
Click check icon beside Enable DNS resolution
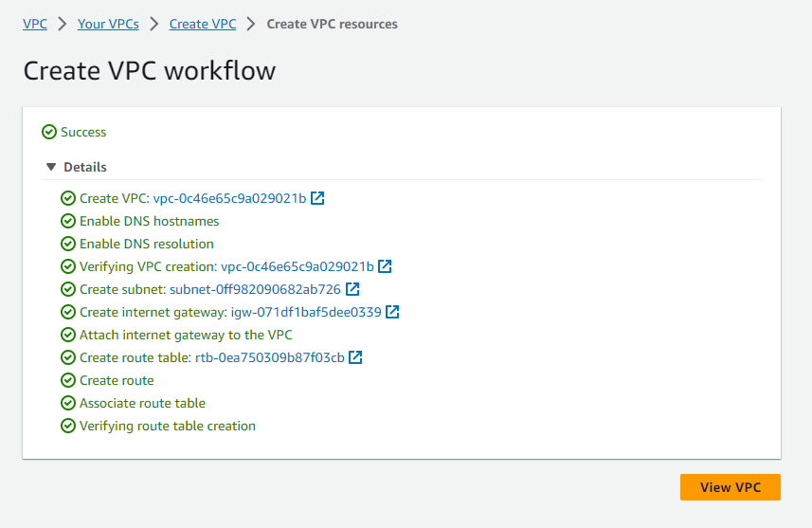(x=68, y=244)
